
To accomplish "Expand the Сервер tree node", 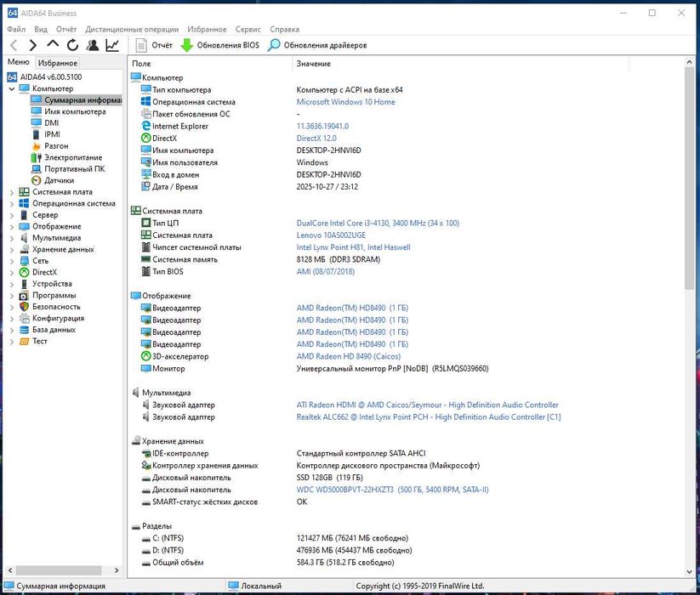I will click(12, 215).
